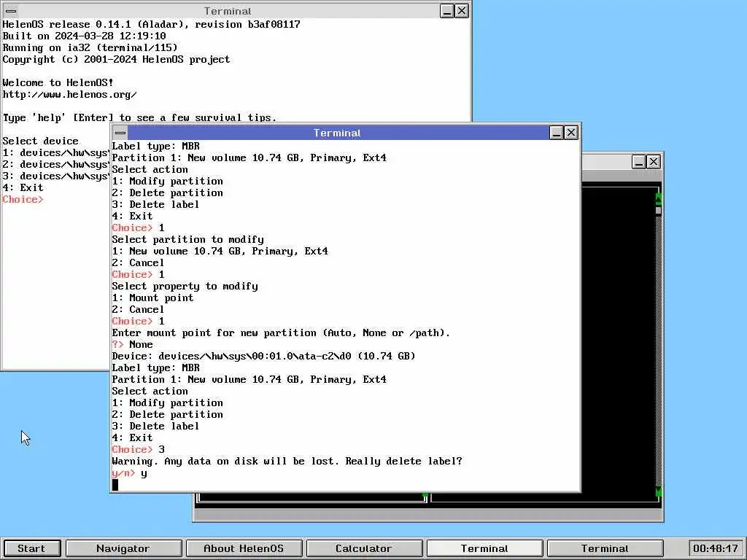This screenshot has width=747, height=560.
Task: Select the Terminal taskbar button beside the clock
Action: coord(605,548)
